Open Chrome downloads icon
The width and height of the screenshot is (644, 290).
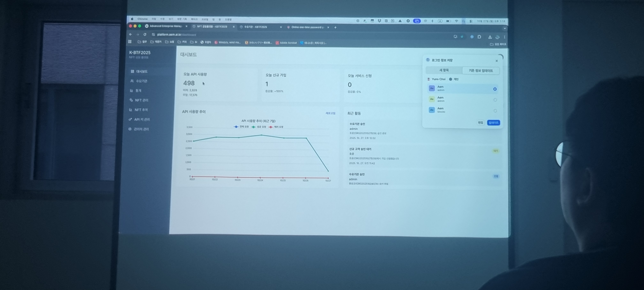pyautogui.click(x=490, y=37)
